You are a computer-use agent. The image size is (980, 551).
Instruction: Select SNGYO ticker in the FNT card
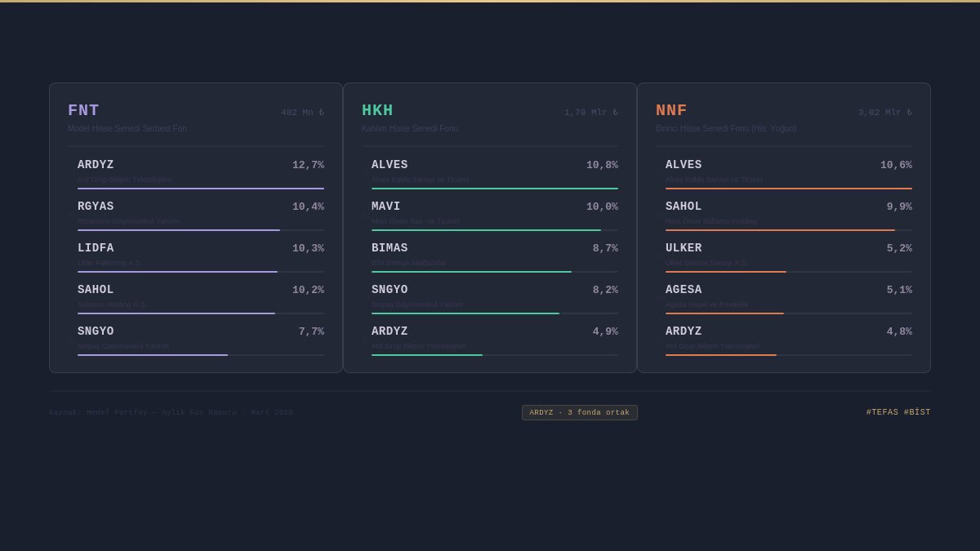click(96, 331)
